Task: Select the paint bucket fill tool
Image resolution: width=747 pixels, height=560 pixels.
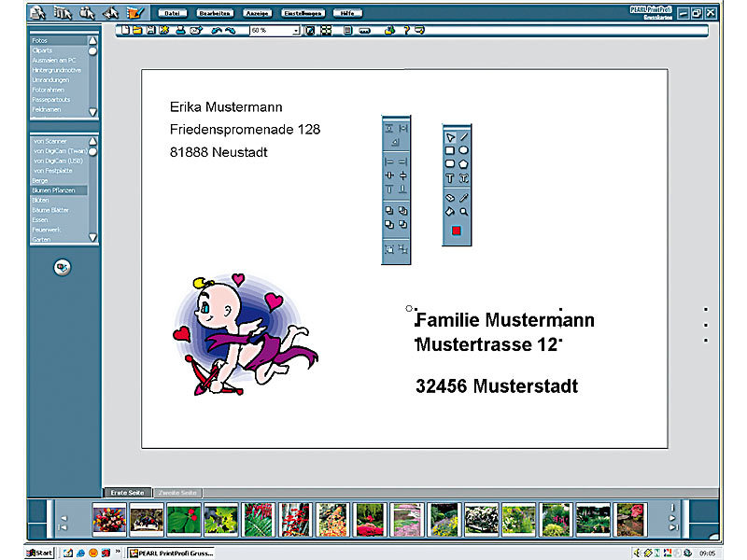Action: [450, 212]
